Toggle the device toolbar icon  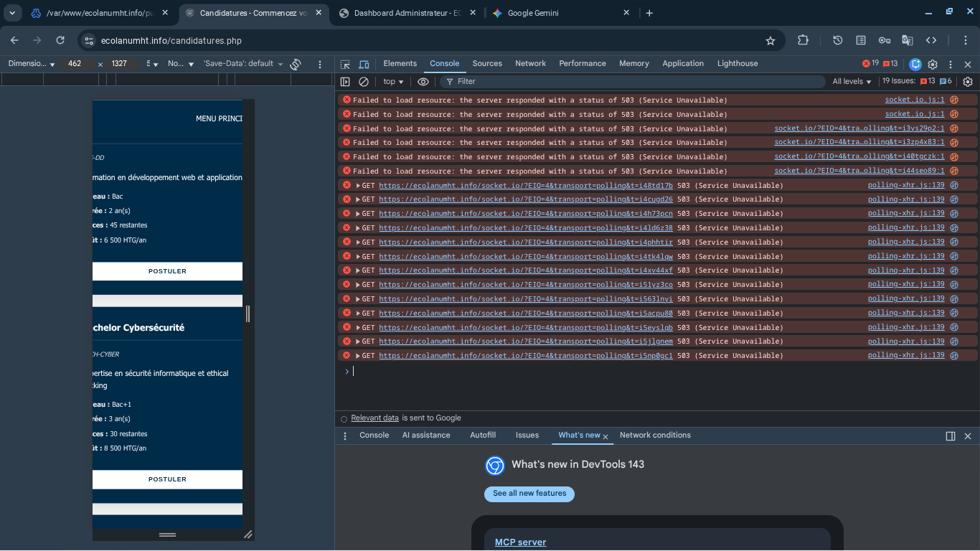364,64
